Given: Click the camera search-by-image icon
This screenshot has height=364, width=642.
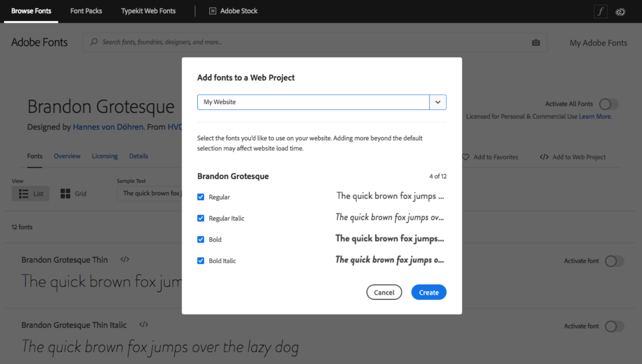Looking at the screenshot, I should pyautogui.click(x=536, y=42).
